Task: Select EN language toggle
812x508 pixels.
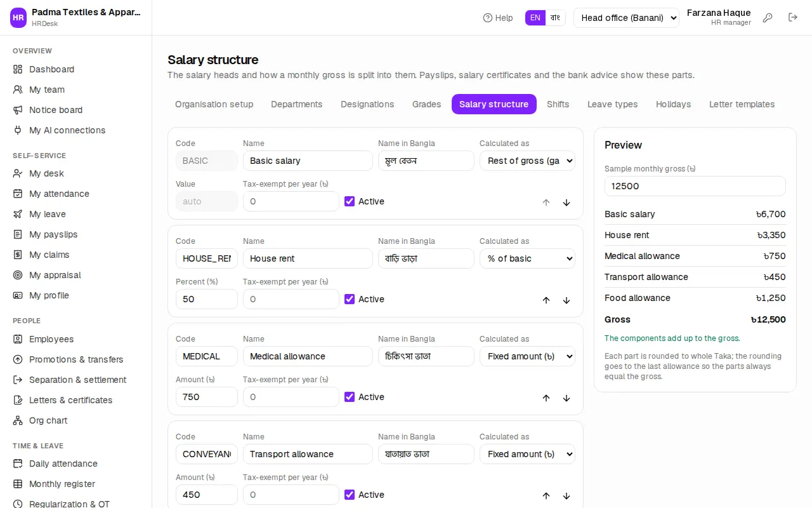Action: 535,18
